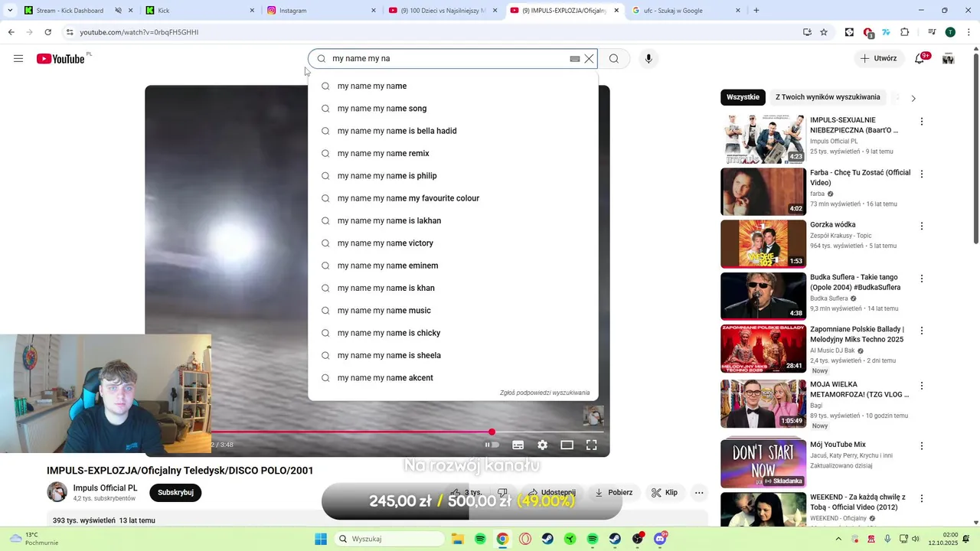Click the Klip scissors button
980x551 pixels.
click(665, 492)
